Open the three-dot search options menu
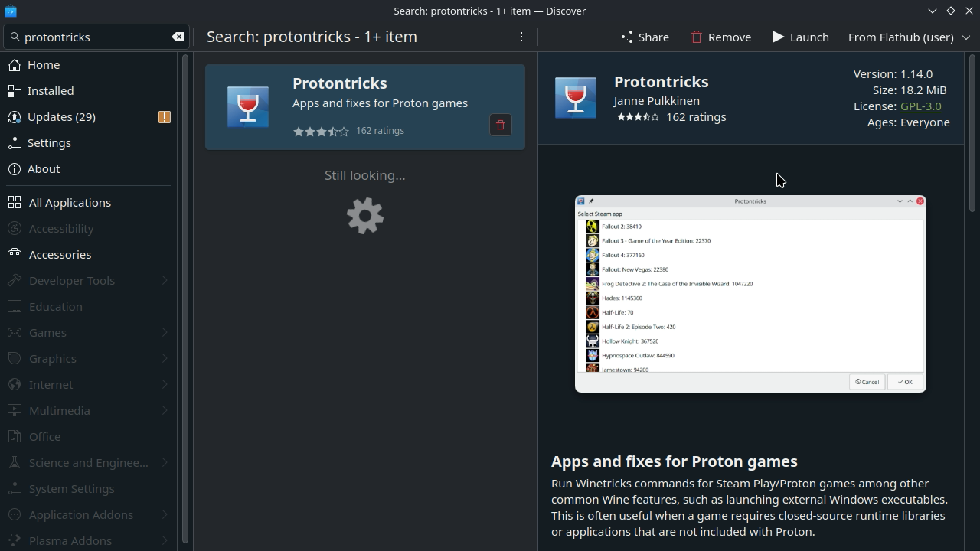Screen dimensions: 980x551 [521, 37]
